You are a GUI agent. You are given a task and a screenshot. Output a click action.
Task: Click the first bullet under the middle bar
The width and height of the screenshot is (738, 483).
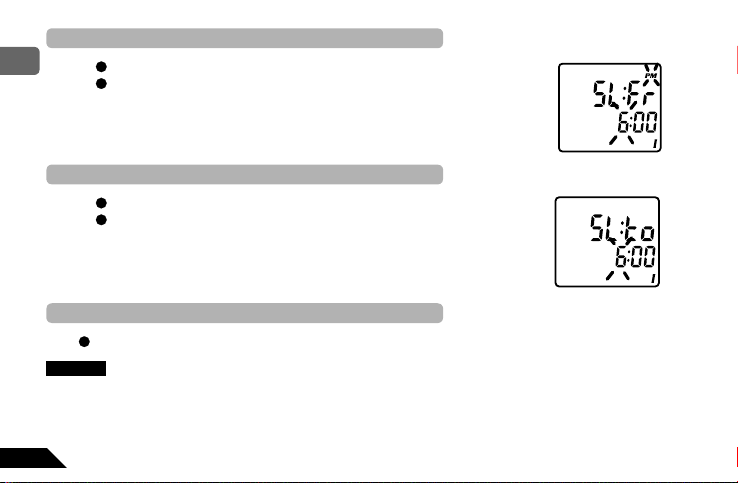coord(101,203)
